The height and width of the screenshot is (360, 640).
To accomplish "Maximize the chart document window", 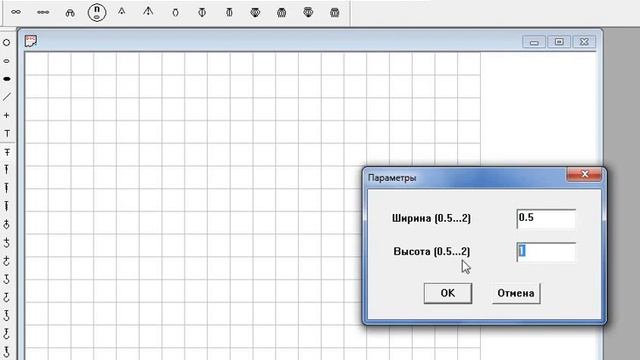I will 559,42.
